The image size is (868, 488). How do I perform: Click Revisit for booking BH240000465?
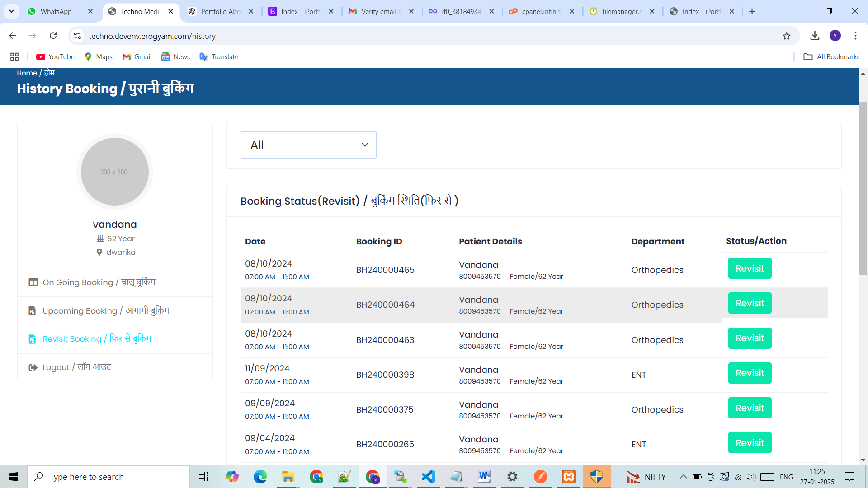pos(750,268)
